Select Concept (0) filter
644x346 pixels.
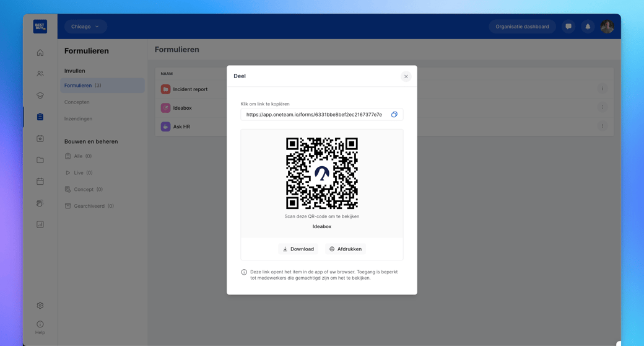point(84,189)
